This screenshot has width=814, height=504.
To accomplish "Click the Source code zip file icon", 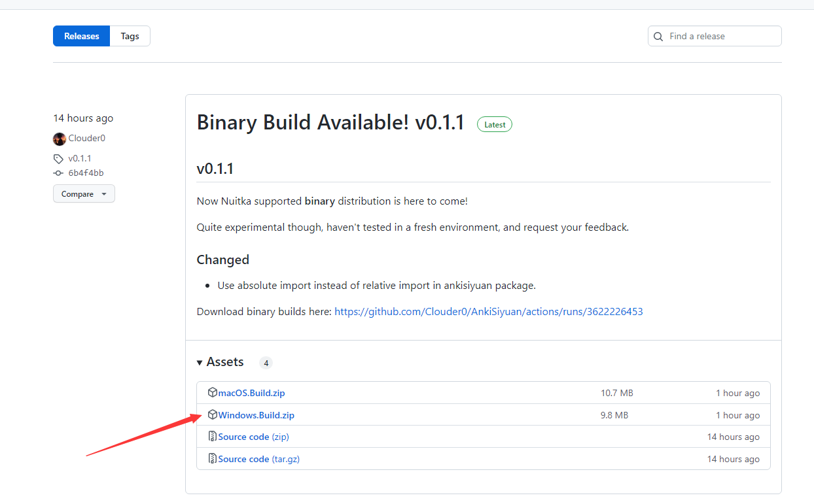I will click(x=213, y=437).
